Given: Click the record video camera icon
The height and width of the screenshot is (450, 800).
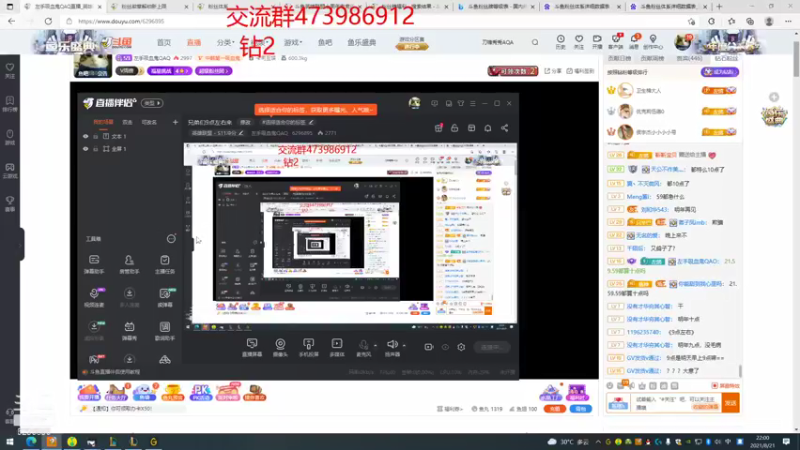Looking at the screenshot, I should coord(429,347).
